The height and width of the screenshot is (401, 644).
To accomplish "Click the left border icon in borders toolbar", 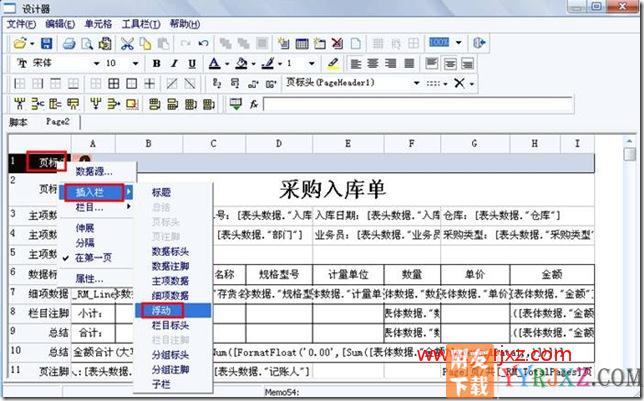I will (x=19, y=84).
